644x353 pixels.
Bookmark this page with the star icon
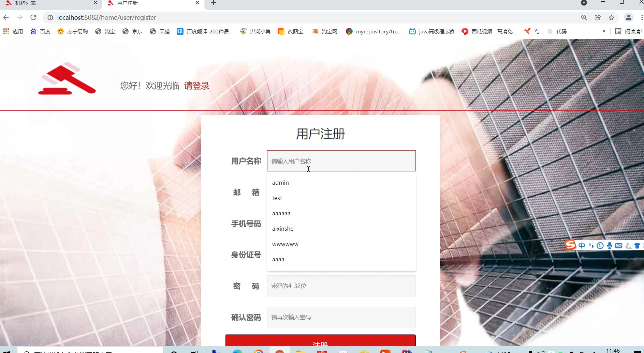coord(611,17)
